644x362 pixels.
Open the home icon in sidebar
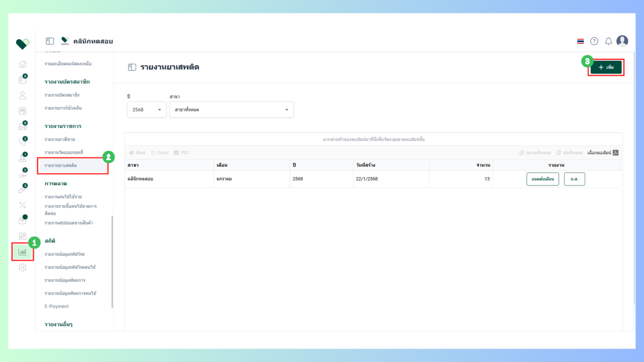(22, 64)
